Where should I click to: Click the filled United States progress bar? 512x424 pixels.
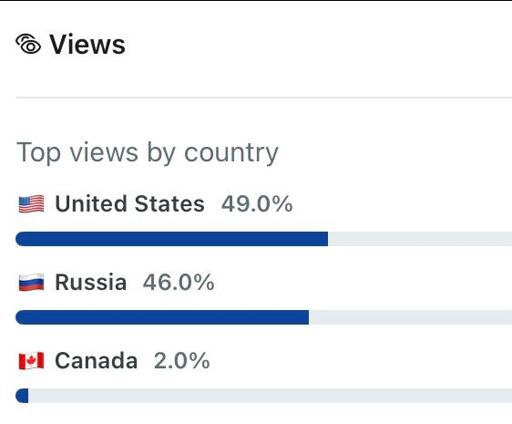click(172, 239)
